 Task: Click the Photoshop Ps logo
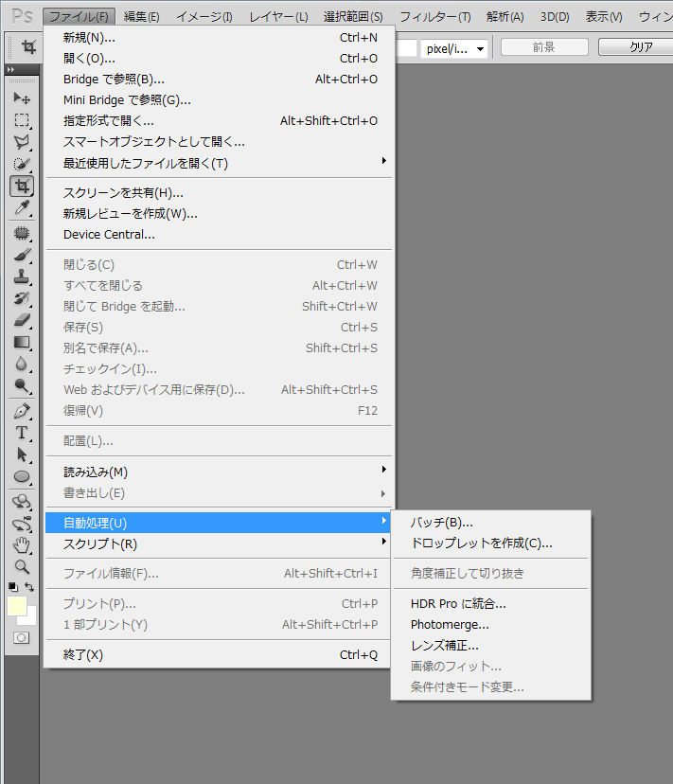tap(23, 16)
